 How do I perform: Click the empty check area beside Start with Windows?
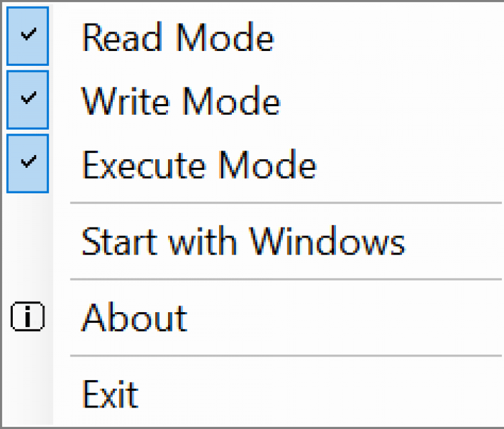point(28,241)
